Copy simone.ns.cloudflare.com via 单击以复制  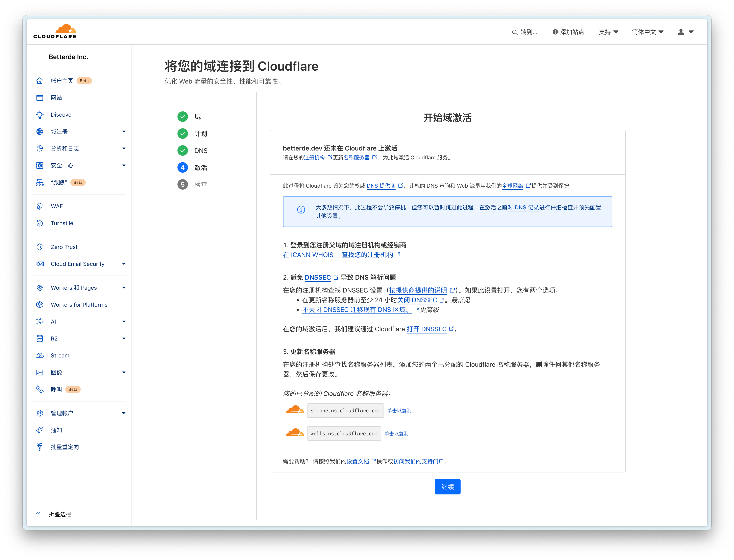[x=399, y=411]
